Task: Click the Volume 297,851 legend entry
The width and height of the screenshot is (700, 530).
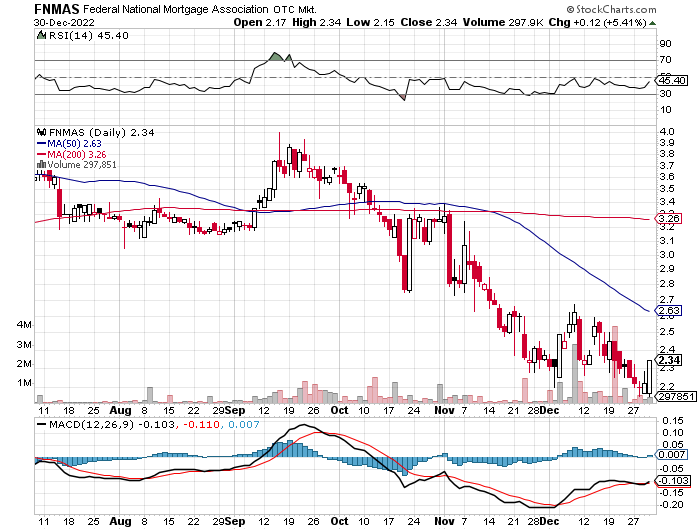Action: pyautogui.click(x=82, y=165)
